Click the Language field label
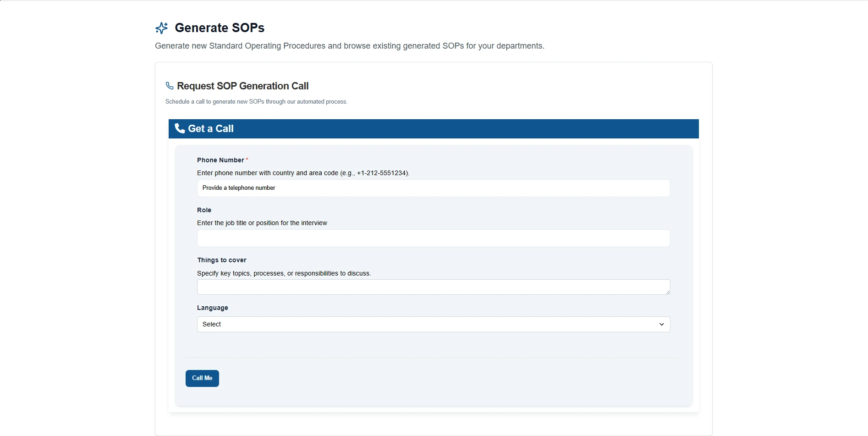Screen dimensions: 868x436 click(x=213, y=308)
